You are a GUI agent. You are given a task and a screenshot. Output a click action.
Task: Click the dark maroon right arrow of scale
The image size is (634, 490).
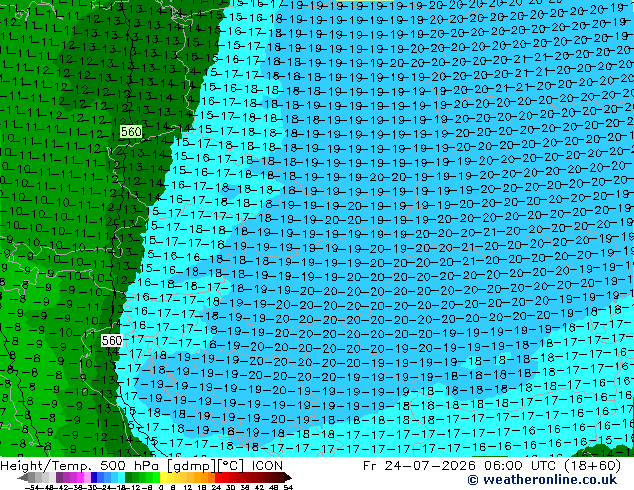tap(287, 478)
